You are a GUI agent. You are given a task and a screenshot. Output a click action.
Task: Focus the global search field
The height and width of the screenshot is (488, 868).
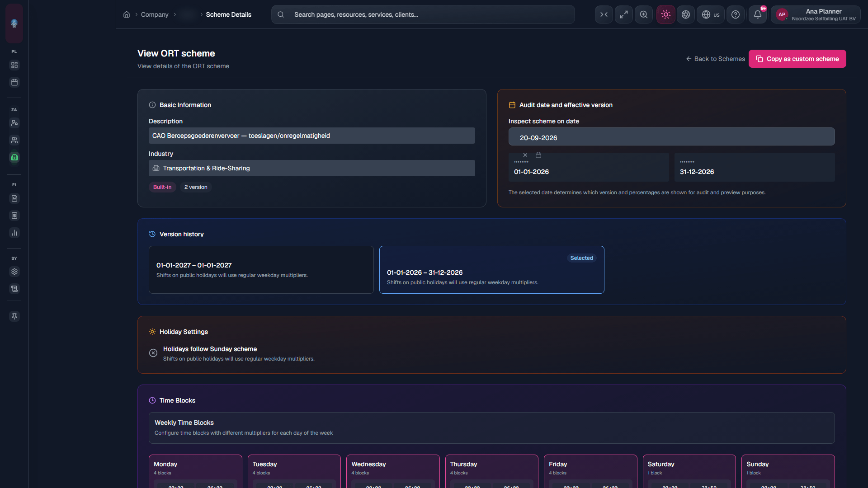[x=423, y=14]
